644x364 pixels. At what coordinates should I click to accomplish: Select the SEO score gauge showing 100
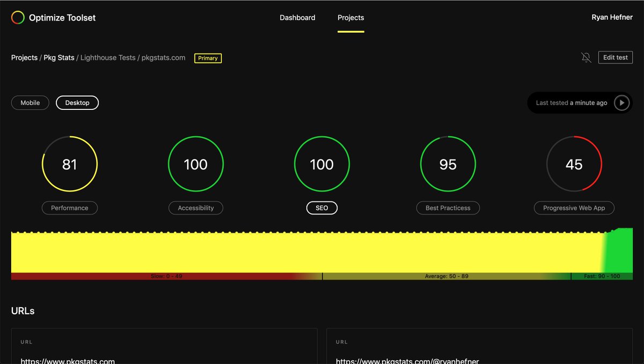point(321,164)
